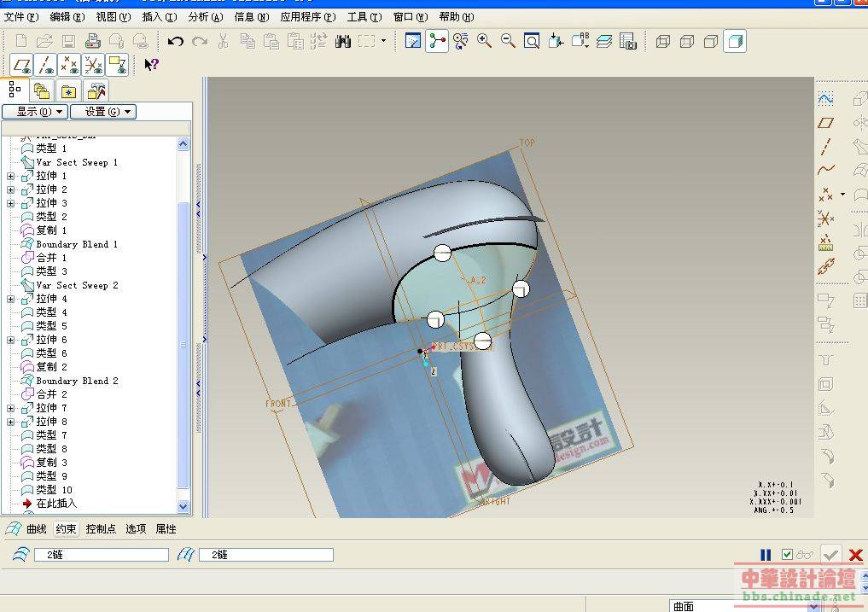This screenshot has width=868, height=612.
Task: Cancel the feature with the red X
Action: (855, 555)
